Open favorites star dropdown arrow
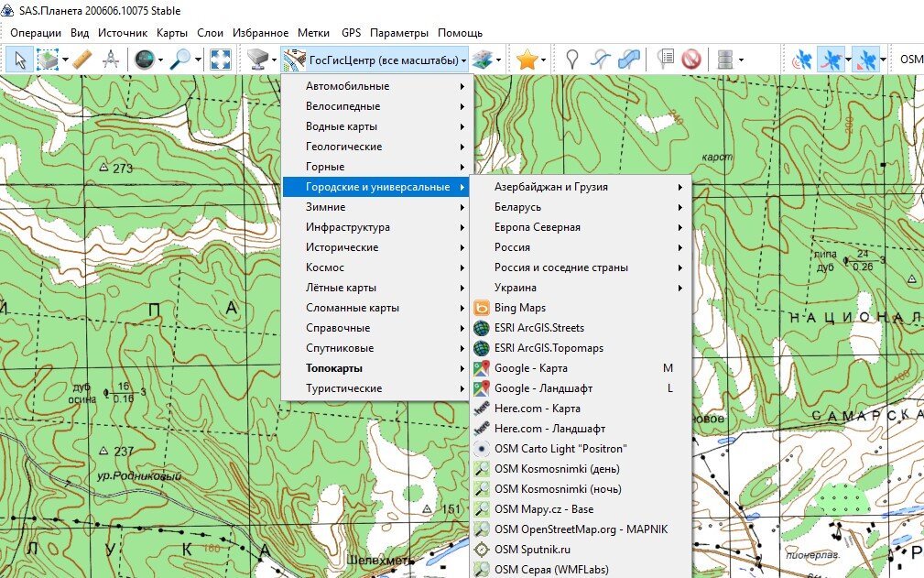This screenshot has width=924, height=578. coord(543,60)
